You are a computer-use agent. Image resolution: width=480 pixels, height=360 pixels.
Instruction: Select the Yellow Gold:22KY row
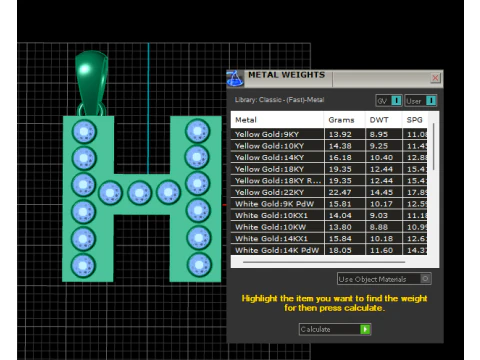tap(329, 192)
